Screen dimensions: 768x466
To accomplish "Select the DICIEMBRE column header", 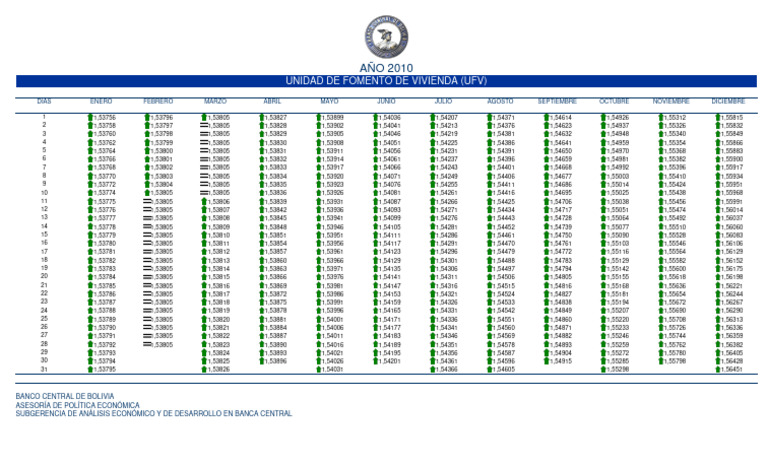I will click(727, 101).
